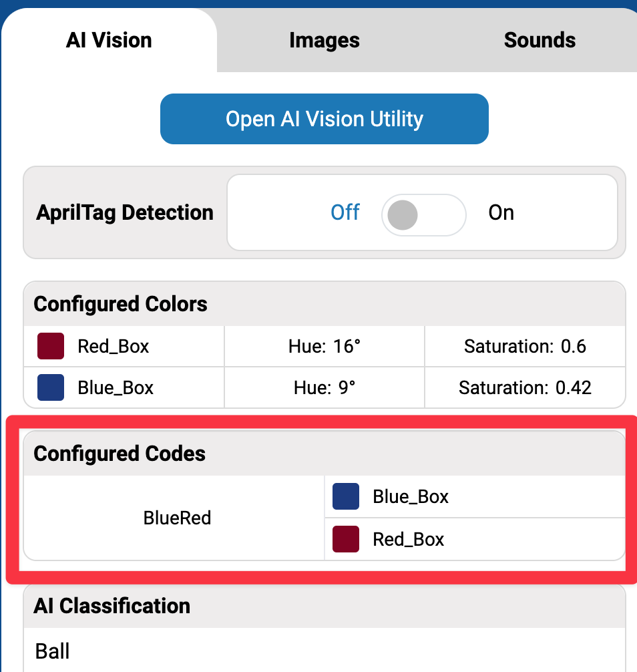This screenshot has height=672, width=637.
Task: Click the Configured Codes header
Action: [x=119, y=453]
